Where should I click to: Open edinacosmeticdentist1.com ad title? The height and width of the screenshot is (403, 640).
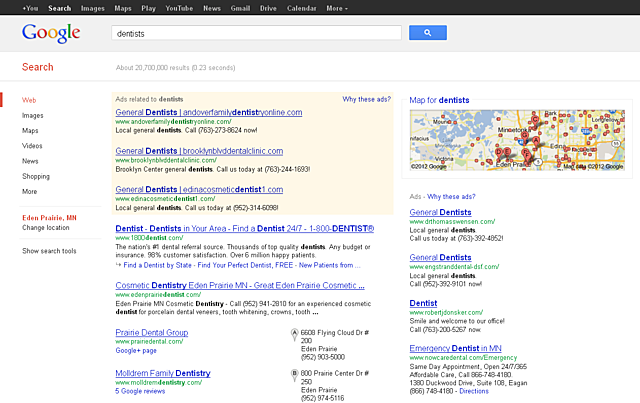199,189
